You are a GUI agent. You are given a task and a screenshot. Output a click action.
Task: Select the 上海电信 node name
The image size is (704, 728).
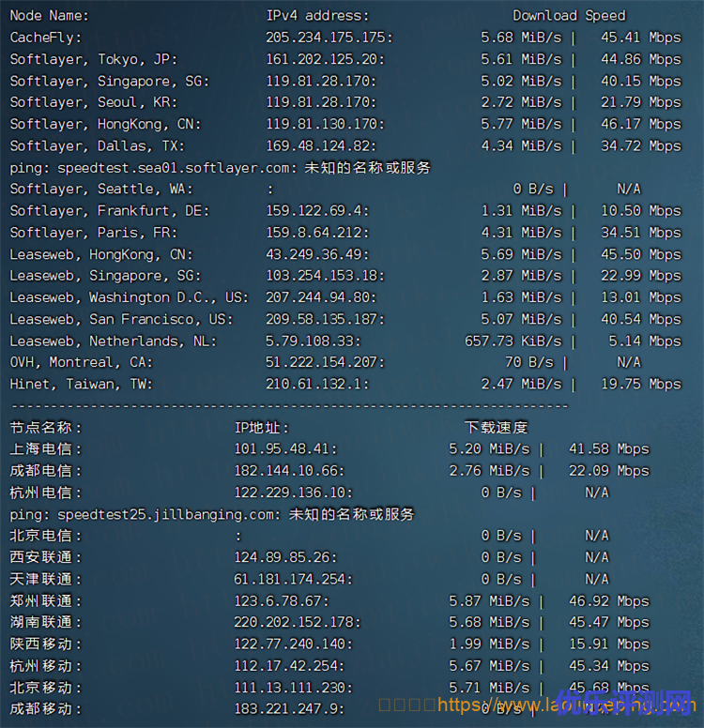[46, 449]
